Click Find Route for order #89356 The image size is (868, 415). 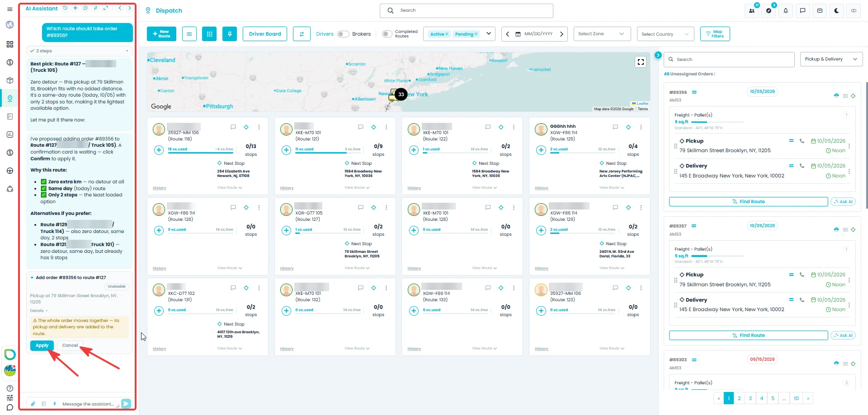tap(748, 201)
